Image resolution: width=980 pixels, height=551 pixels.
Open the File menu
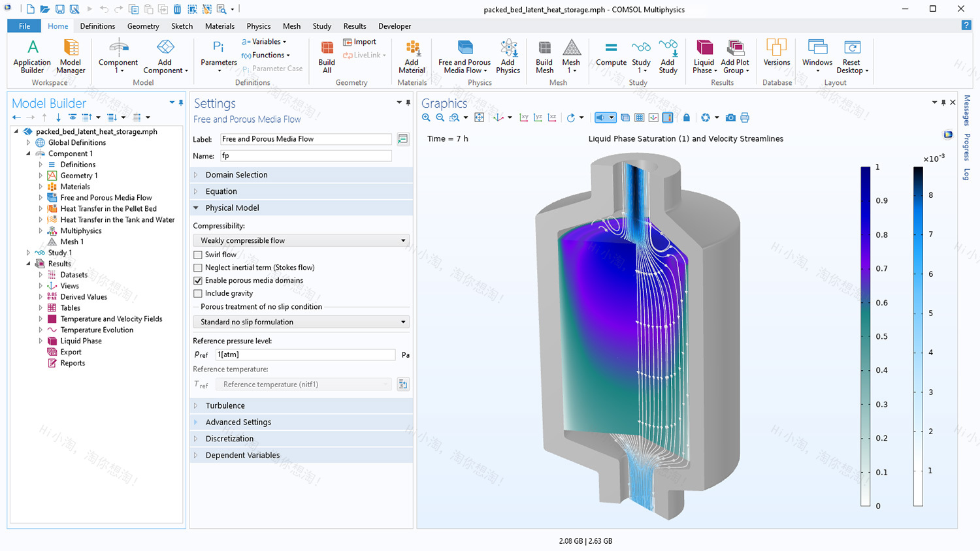pyautogui.click(x=24, y=26)
